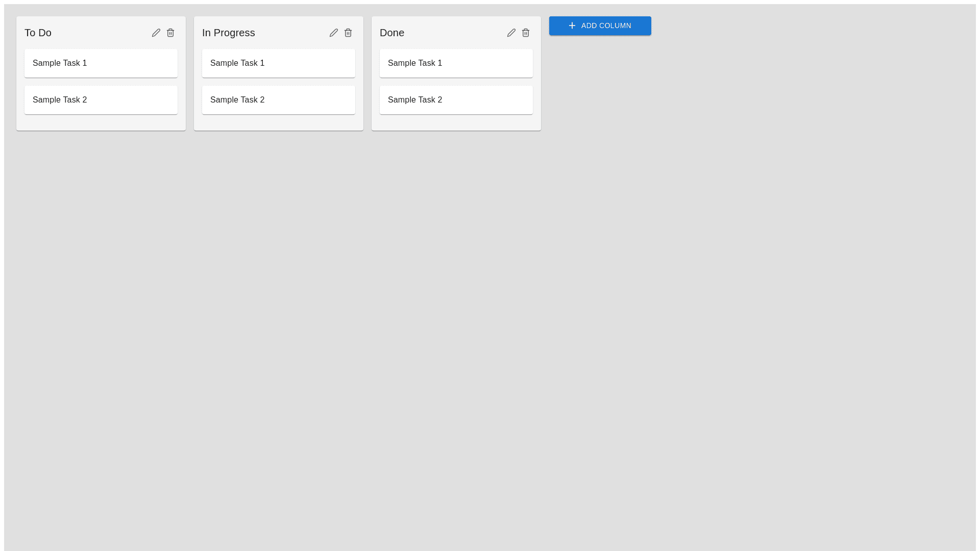Click the To Do column heading

point(38,33)
